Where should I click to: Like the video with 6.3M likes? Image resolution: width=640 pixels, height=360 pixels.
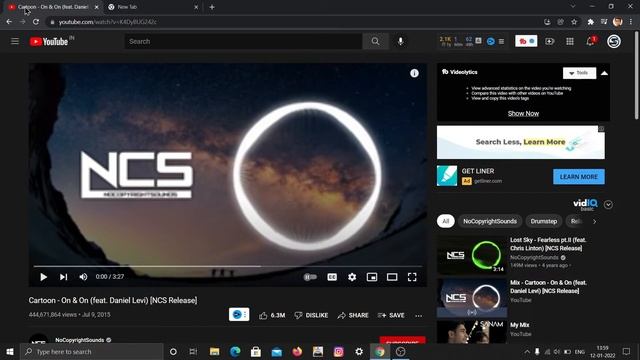(272, 315)
